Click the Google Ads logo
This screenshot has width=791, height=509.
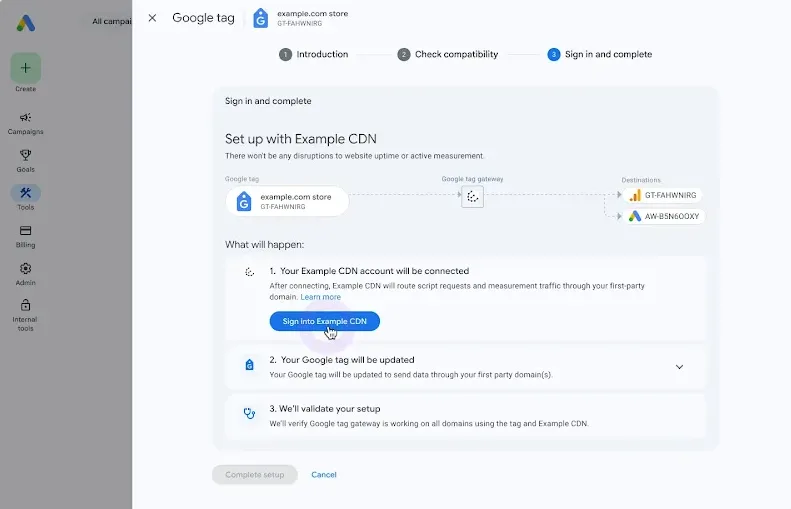click(26, 23)
